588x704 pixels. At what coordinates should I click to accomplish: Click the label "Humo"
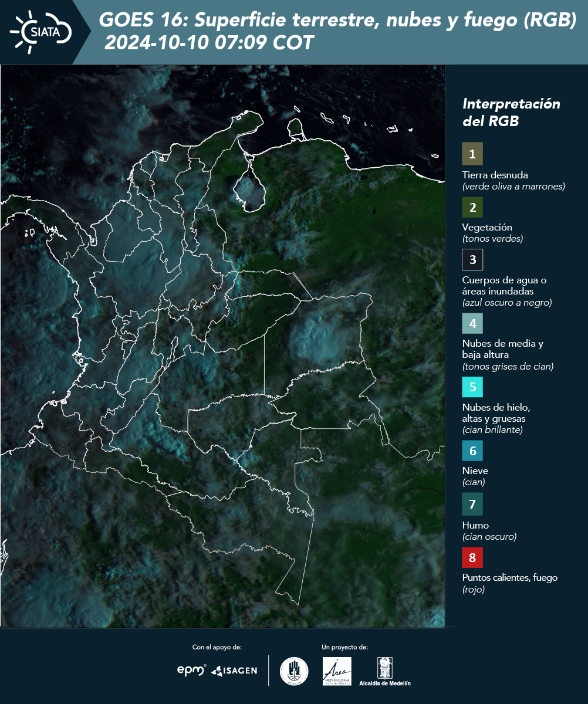coord(475,525)
